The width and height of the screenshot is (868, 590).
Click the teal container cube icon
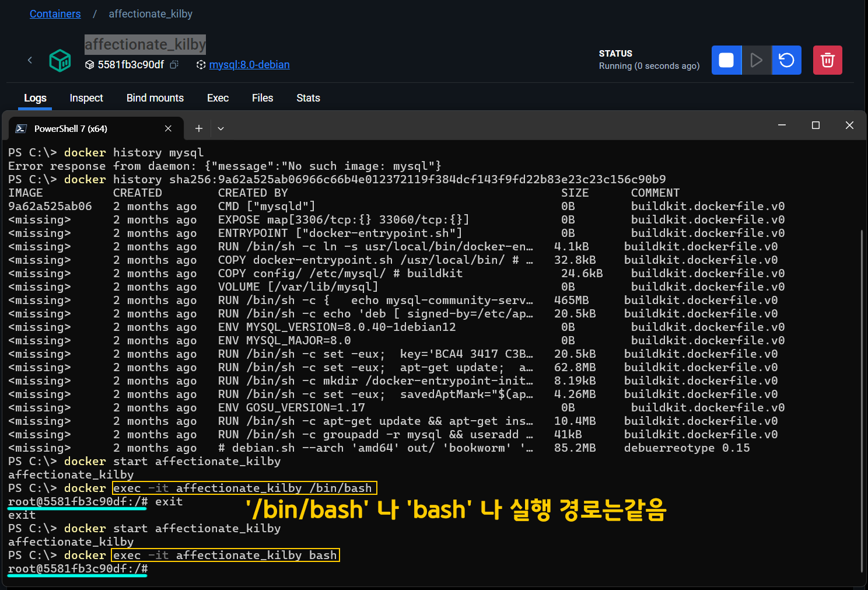click(60, 60)
